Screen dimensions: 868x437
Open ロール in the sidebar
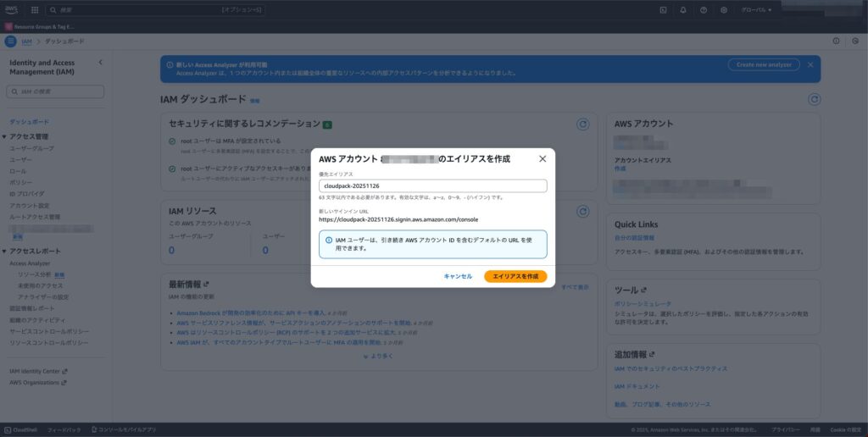[18, 171]
